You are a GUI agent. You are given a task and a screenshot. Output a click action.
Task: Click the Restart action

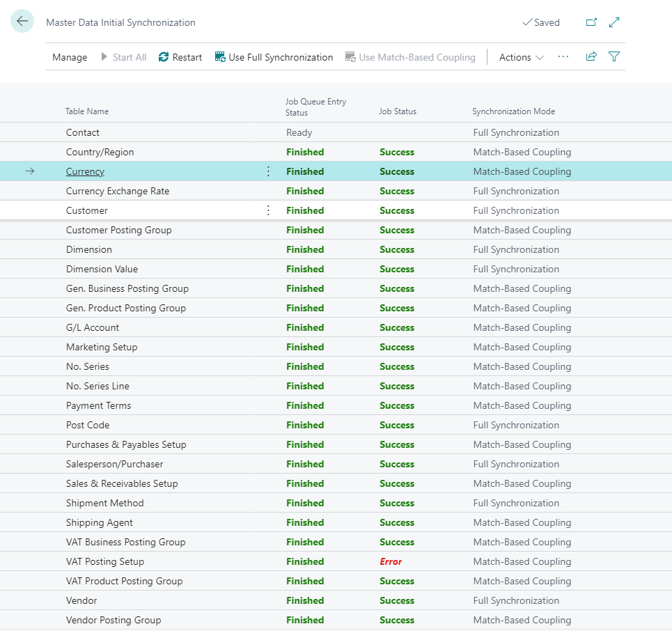tap(180, 57)
